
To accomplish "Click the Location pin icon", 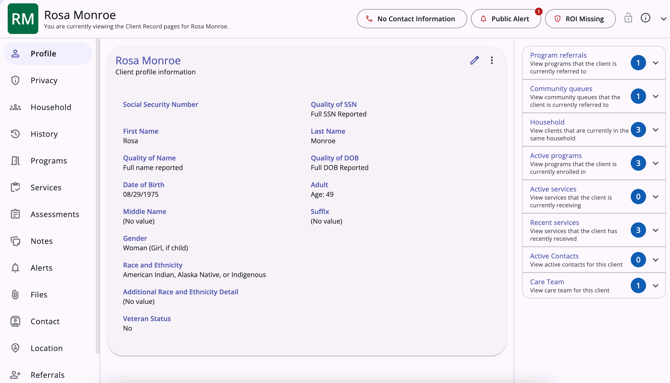I will [15, 348].
